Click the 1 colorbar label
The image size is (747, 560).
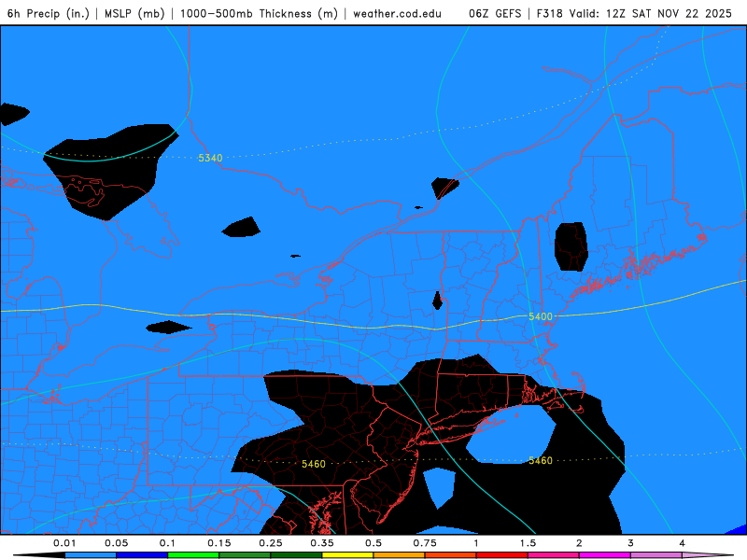476,543
